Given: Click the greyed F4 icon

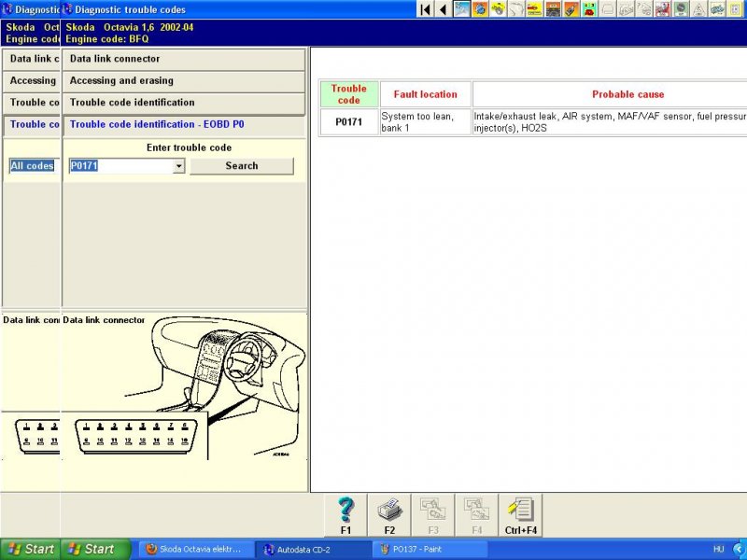Looking at the screenshot, I should (x=477, y=515).
